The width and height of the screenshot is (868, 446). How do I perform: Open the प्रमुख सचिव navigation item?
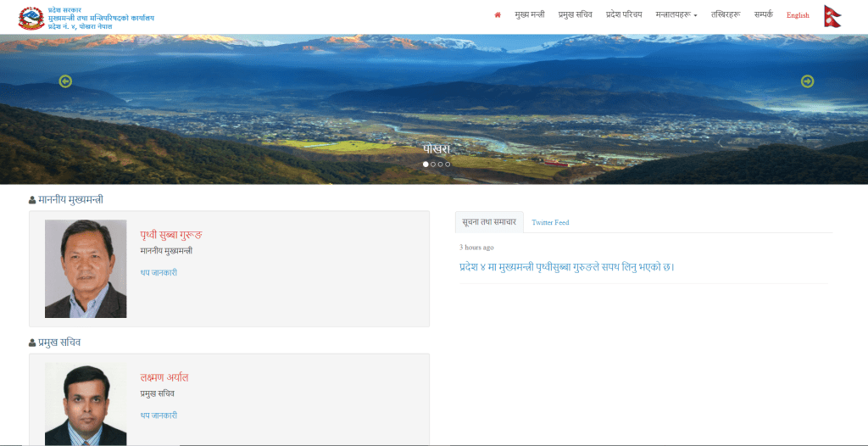tap(576, 15)
